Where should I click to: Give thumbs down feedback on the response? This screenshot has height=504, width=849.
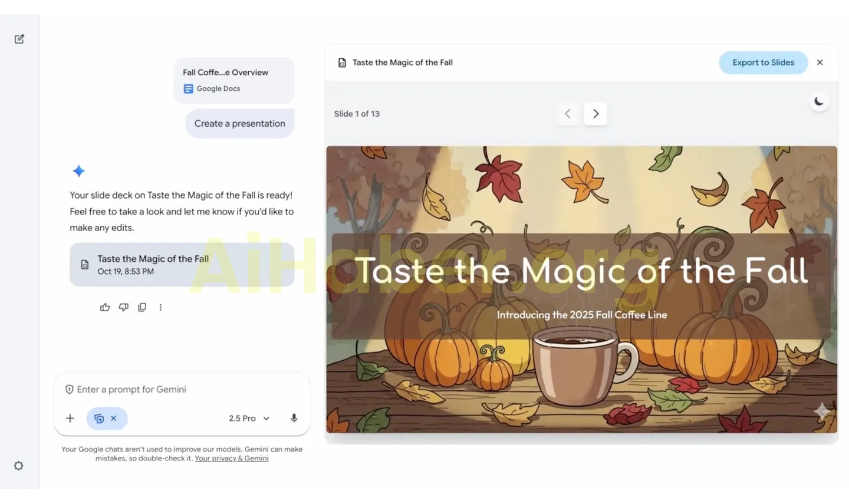pyautogui.click(x=123, y=307)
